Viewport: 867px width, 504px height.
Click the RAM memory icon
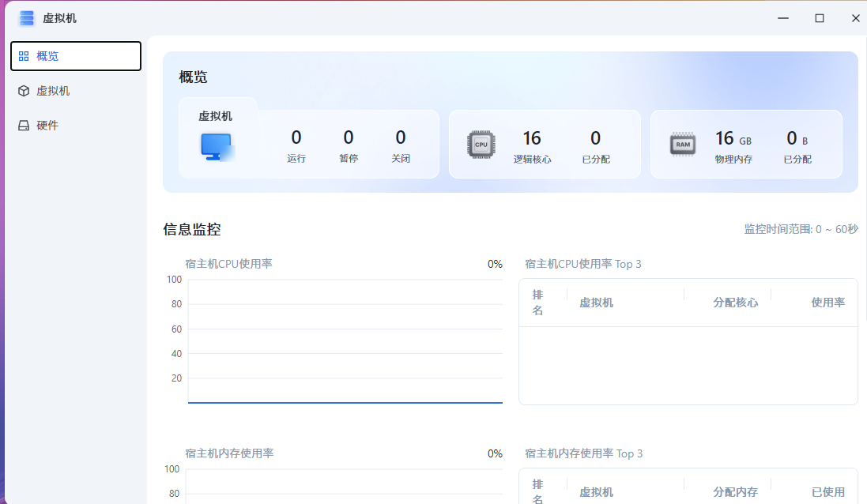tap(683, 145)
